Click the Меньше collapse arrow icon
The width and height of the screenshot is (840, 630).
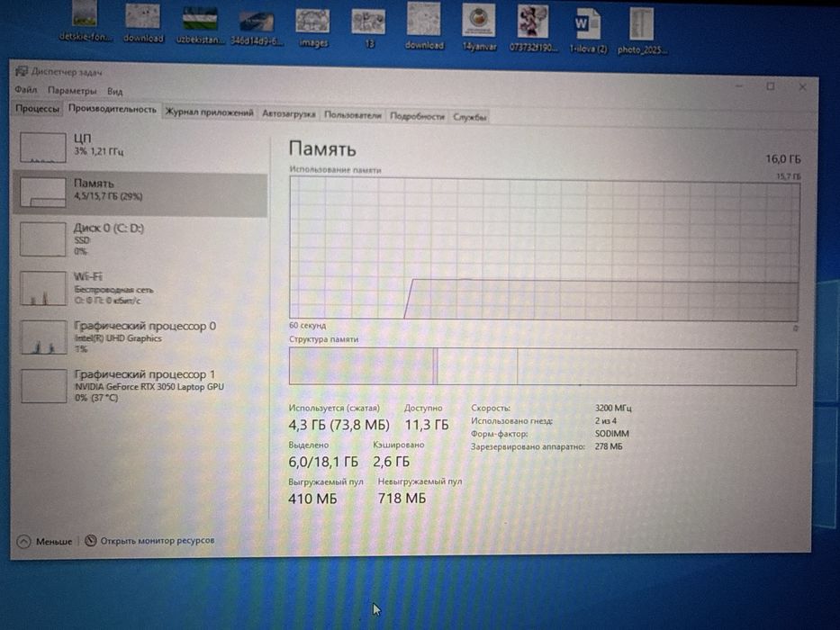(23, 542)
